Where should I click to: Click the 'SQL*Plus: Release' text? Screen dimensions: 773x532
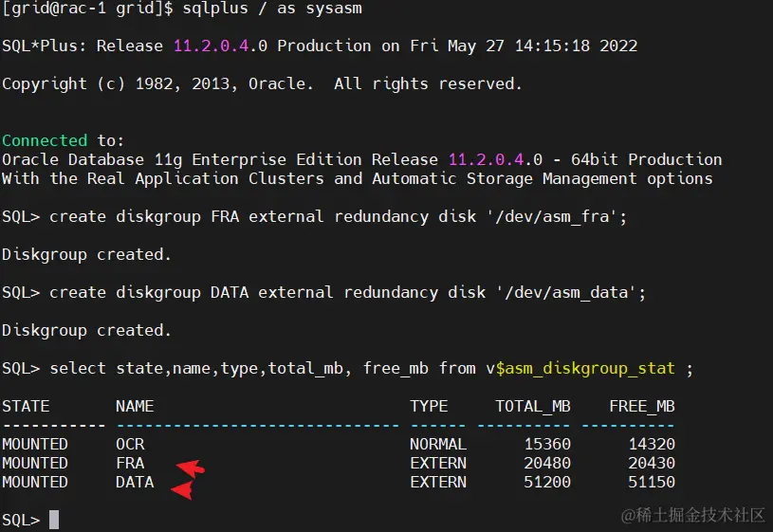click(83, 46)
